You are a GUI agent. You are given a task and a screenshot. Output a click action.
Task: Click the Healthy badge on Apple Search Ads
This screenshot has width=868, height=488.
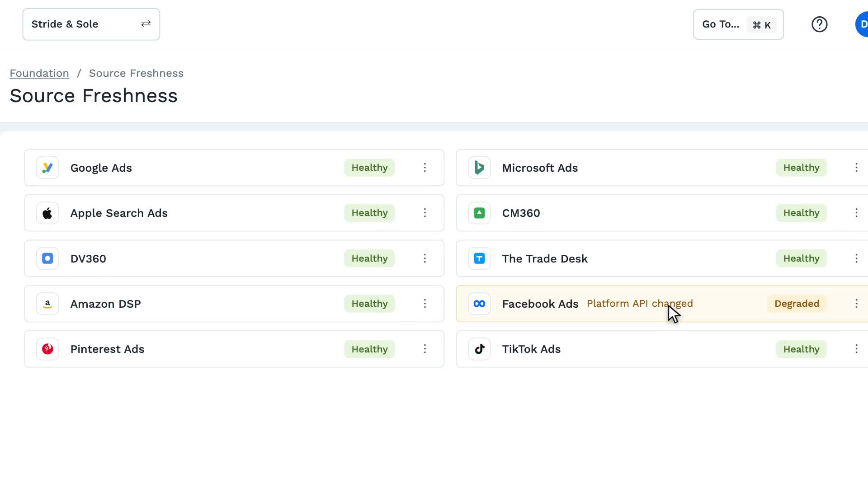pyautogui.click(x=369, y=213)
